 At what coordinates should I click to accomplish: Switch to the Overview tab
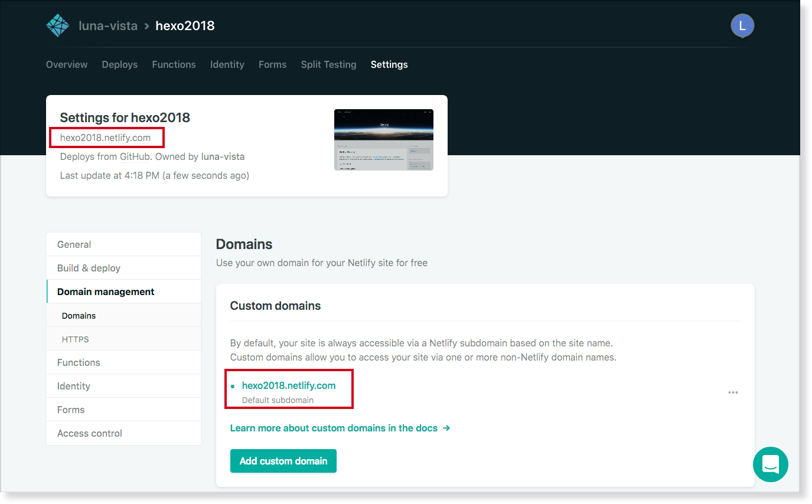tap(67, 65)
